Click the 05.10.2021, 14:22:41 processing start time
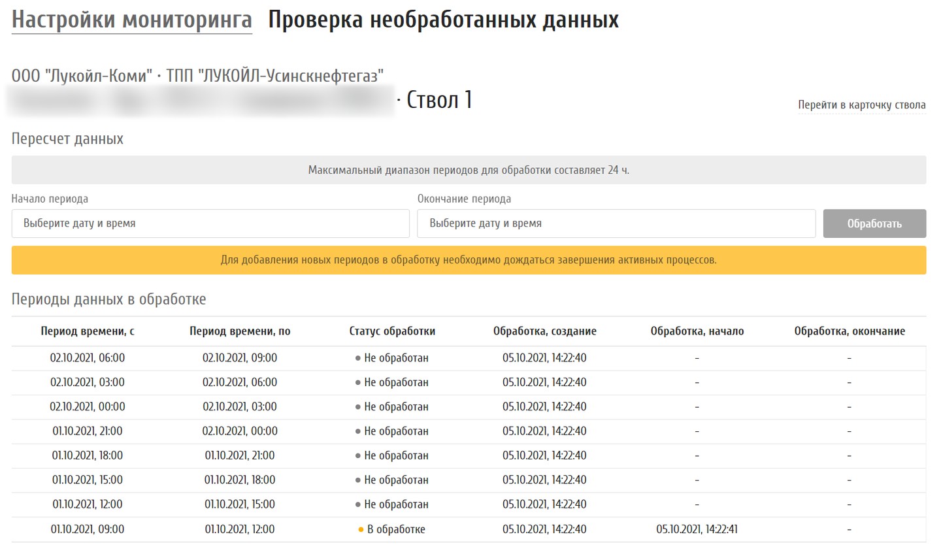This screenshot has height=560, width=941. [x=697, y=529]
